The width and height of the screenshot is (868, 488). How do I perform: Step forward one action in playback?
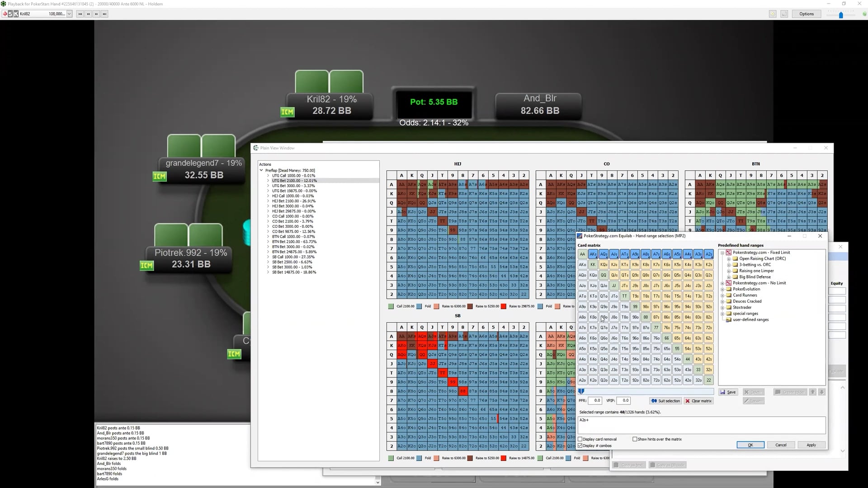[96, 14]
